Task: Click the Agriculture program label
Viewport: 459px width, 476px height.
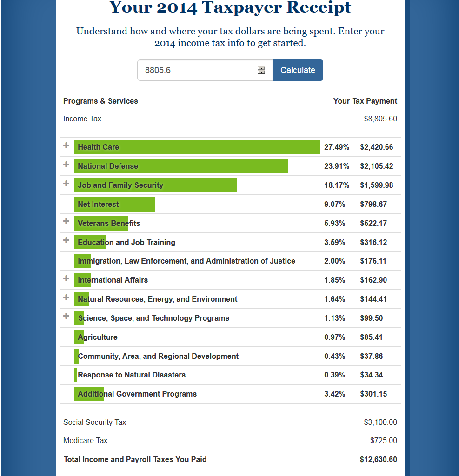Action: tap(98, 337)
